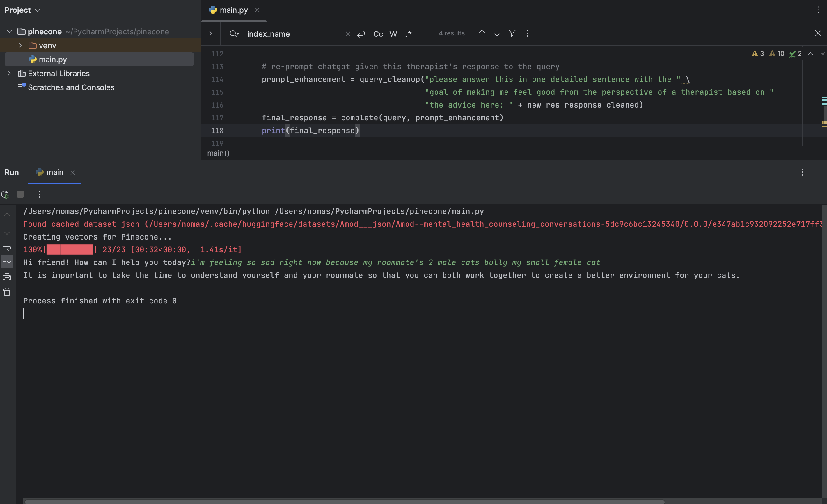This screenshot has width=827, height=504.
Task: Stop the running process
Action: pyautogui.click(x=20, y=194)
